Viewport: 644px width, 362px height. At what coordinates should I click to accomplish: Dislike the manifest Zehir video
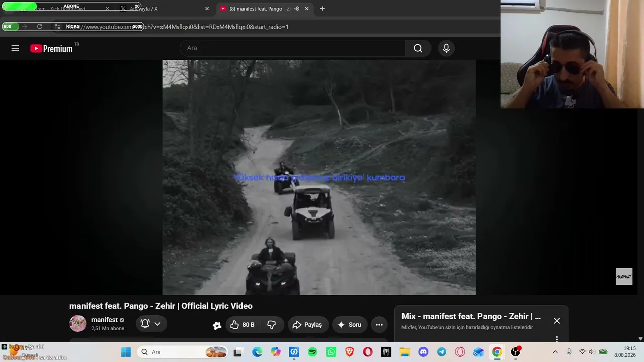(272, 325)
